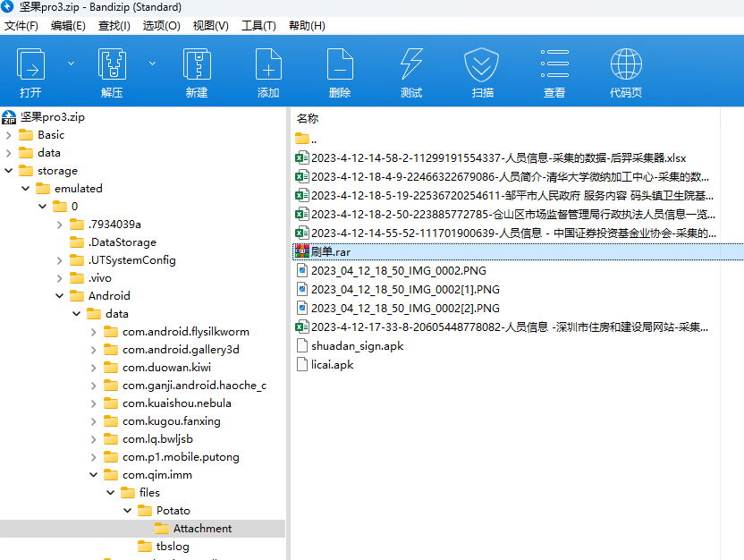
Task: Expand the .UTSystemConfig folder
Action: [60, 260]
